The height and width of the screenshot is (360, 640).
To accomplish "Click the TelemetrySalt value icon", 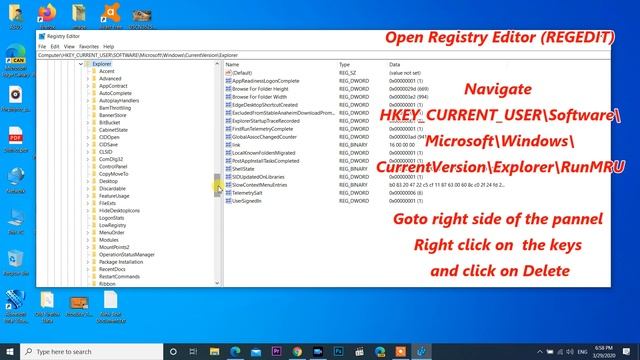I will pos(229,193).
